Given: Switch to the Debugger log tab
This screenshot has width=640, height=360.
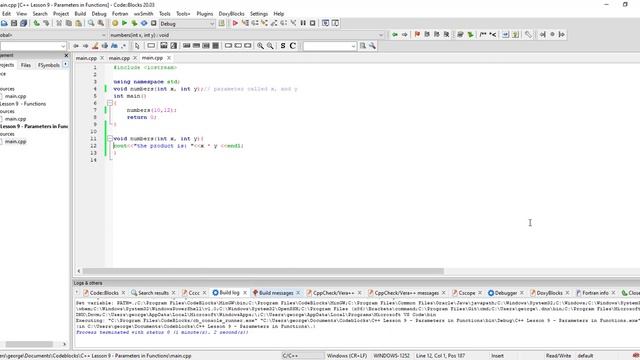Looking at the screenshot, I should coord(506,293).
